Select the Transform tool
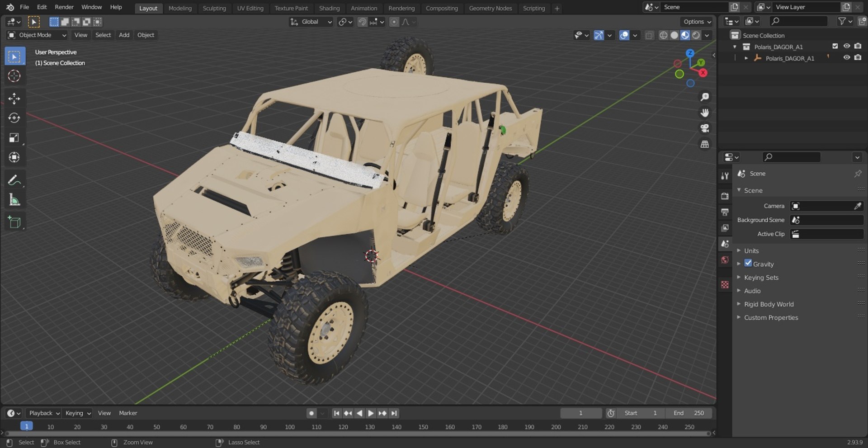The width and height of the screenshot is (868, 448). pos(14,157)
